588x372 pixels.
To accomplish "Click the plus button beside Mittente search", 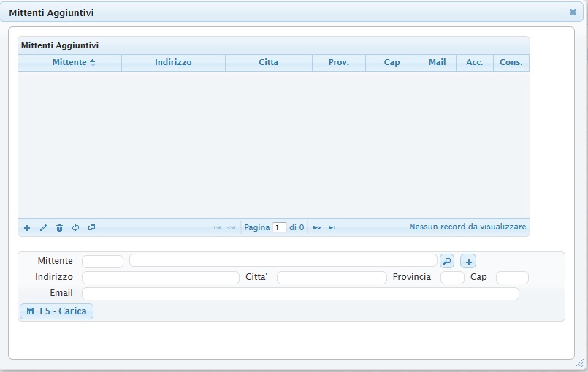I will point(468,262).
